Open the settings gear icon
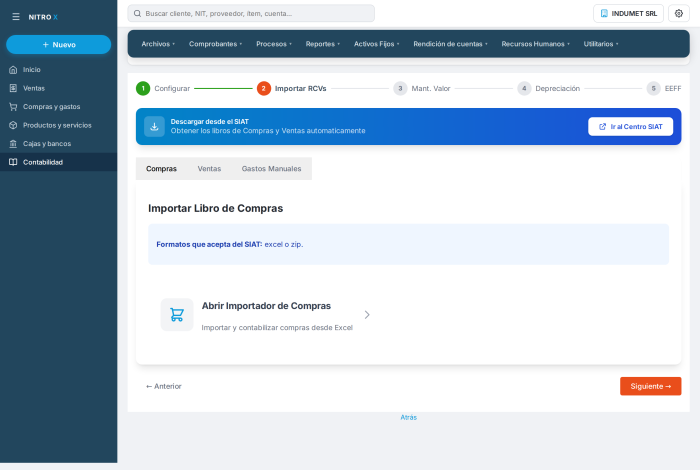 (679, 13)
